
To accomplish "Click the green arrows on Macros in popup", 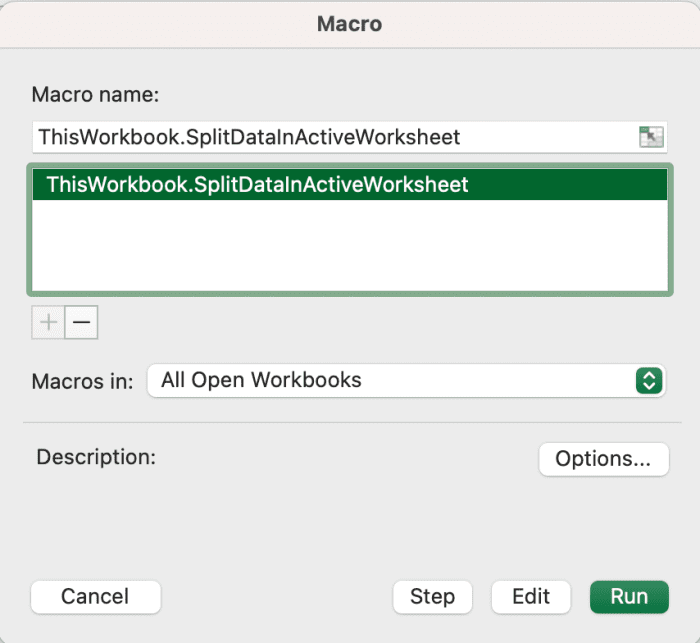I will pyautogui.click(x=649, y=381).
